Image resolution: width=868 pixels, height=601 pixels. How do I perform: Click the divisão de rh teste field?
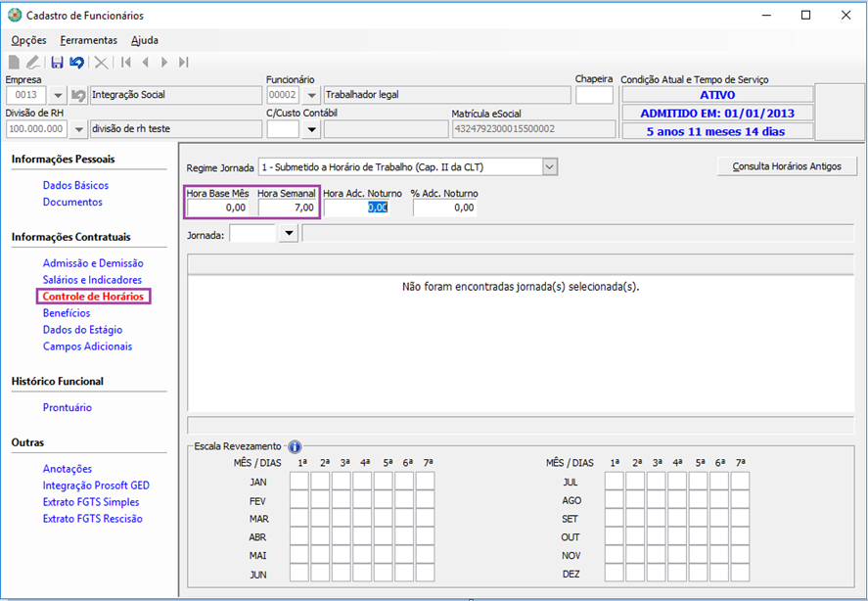coord(176,129)
